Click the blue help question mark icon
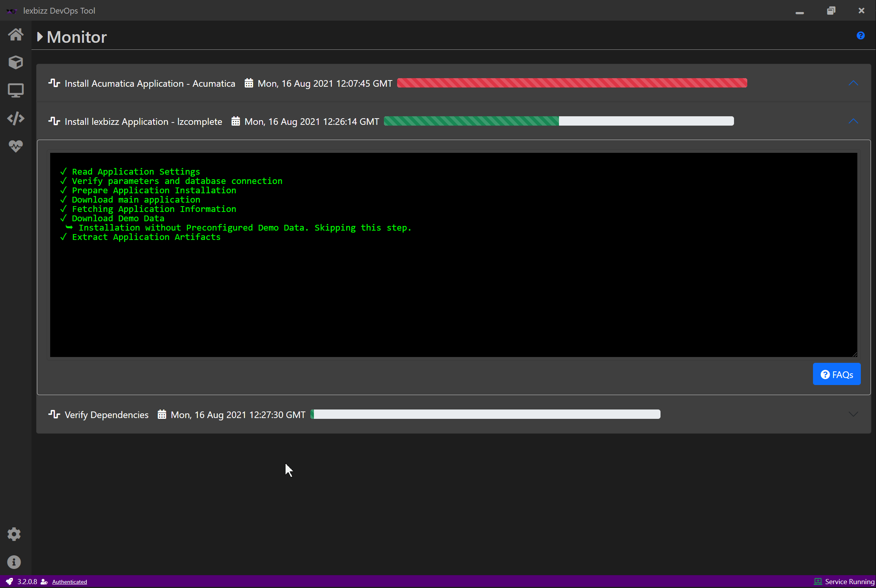Image resolution: width=876 pixels, height=588 pixels. pos(860,36)
